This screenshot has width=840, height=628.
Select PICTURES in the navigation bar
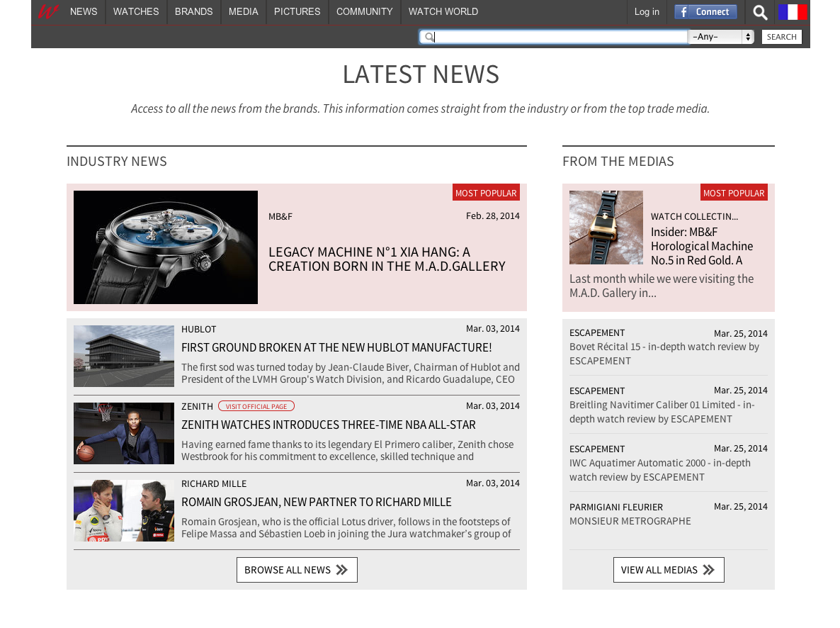coord(297,12)
